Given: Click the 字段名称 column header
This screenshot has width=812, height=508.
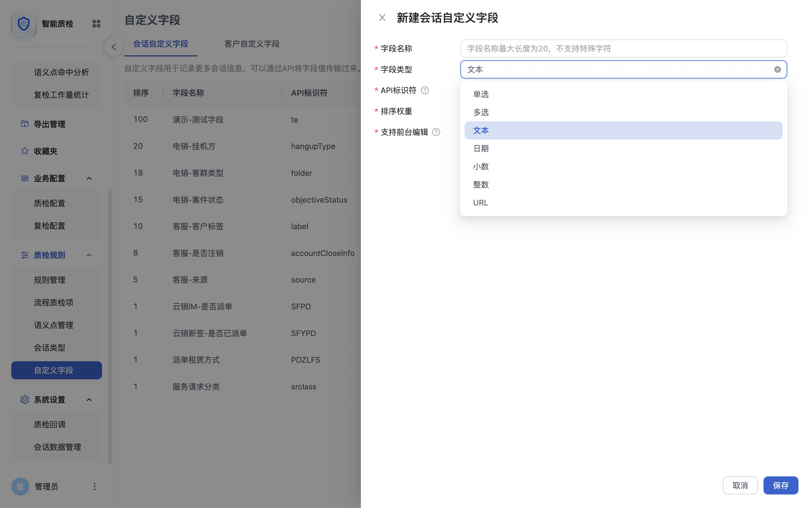Looking at the screenshot, I should tap(188, 93).
